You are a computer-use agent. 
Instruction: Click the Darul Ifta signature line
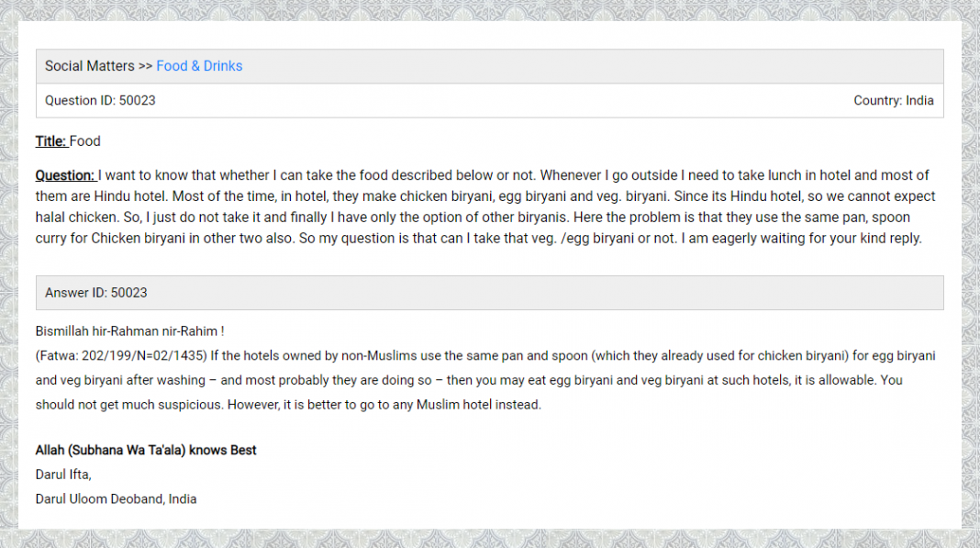63,475
